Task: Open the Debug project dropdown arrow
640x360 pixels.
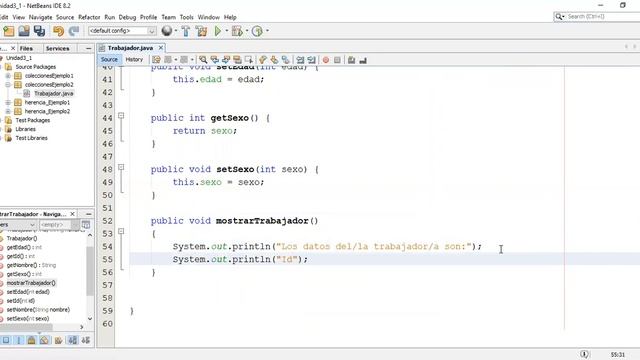Action: tap(247, 31)
